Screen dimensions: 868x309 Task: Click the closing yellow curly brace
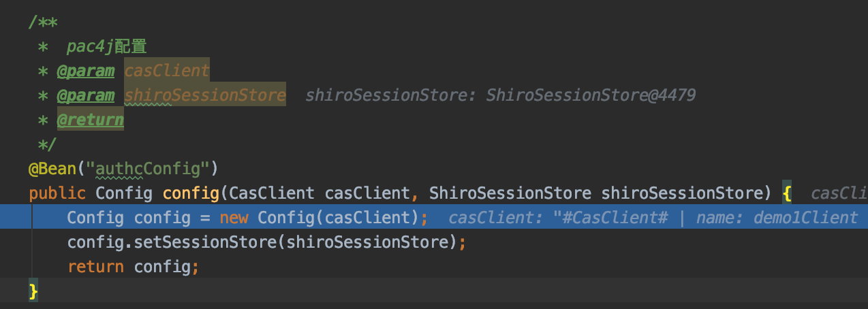click(33, 291)
